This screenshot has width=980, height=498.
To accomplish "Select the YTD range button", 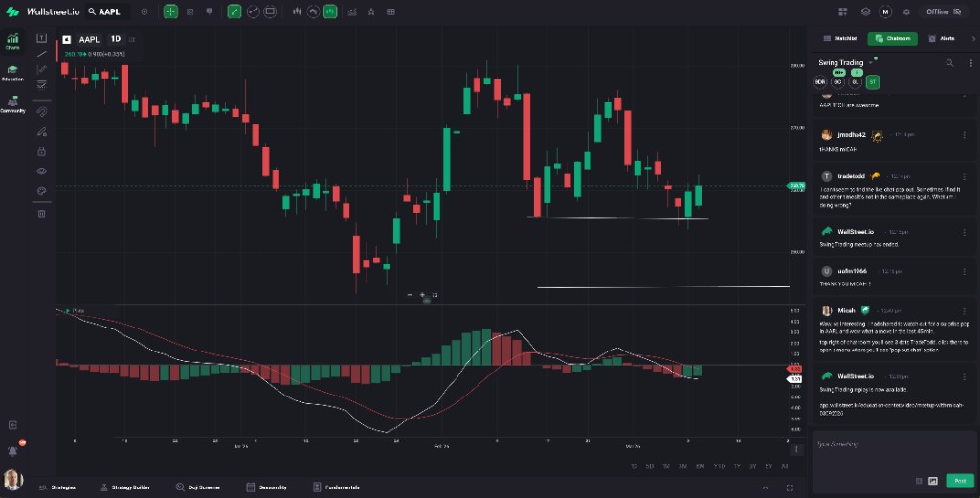I will pos(719,466).
